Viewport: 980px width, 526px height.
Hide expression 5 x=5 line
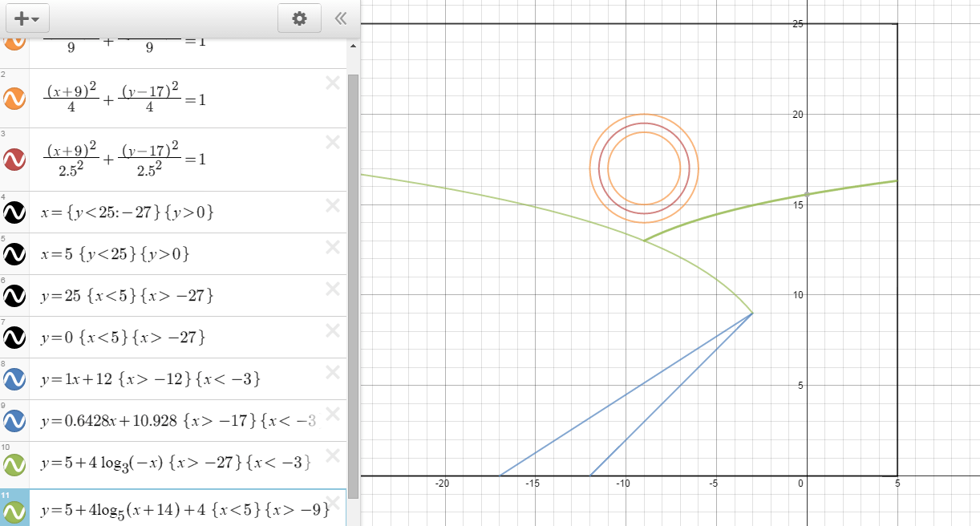pyautogui.click(x=14, y=254)
